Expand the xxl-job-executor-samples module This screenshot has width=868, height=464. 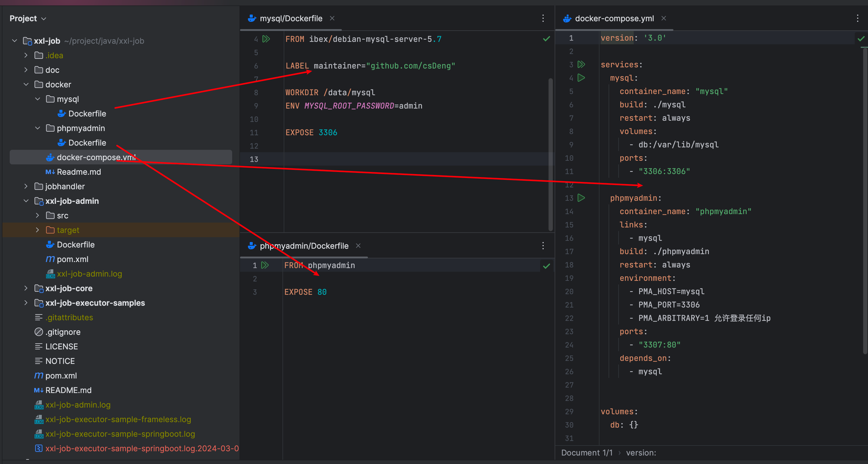pyautogui.click(x=26, y=303)
